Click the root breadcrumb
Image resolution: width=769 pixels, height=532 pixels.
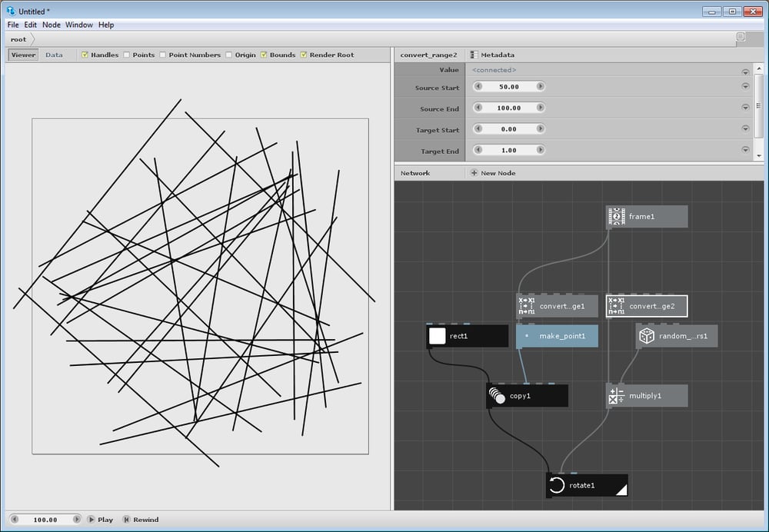tap(18, 39)
